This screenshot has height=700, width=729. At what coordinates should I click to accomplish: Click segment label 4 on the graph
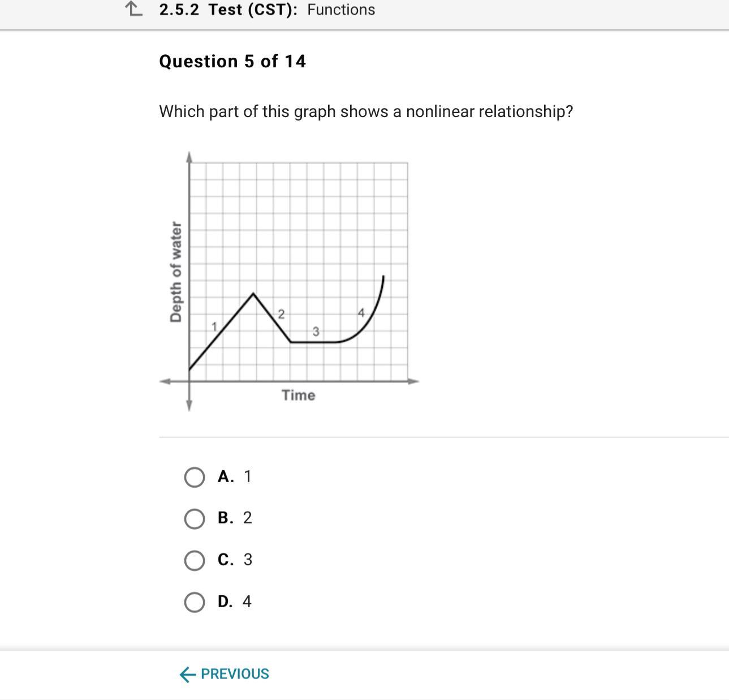(361, 312)
